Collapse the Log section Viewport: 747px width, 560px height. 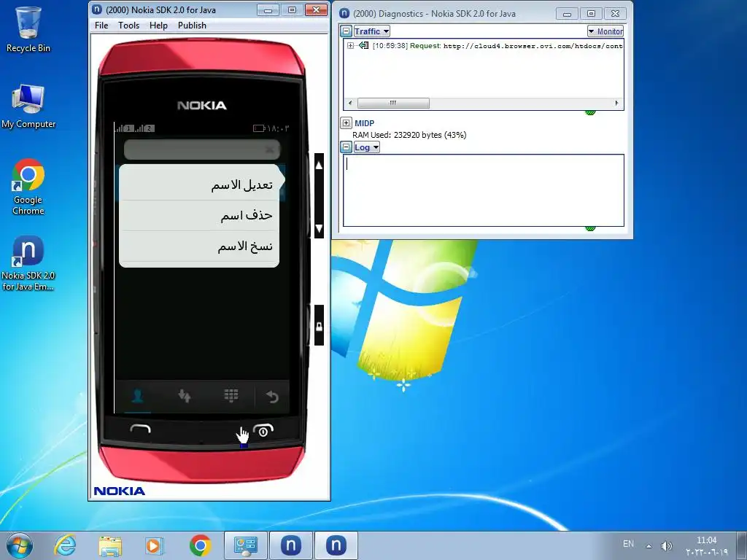[347, 147]
